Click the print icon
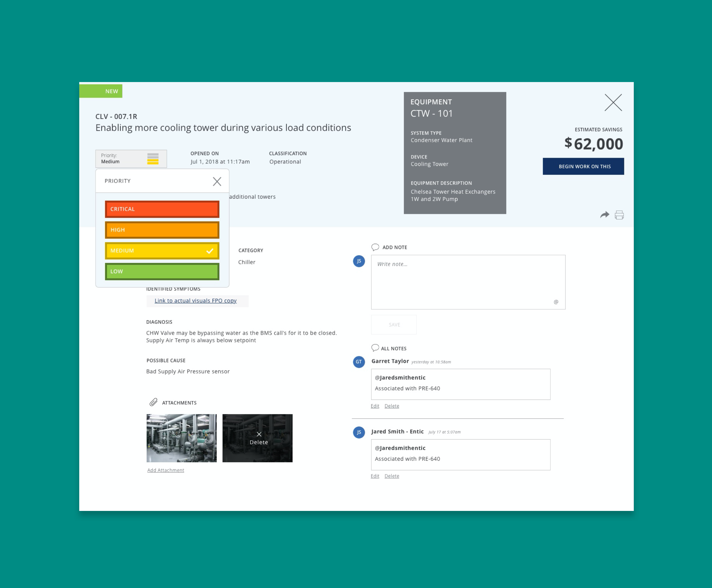712x588 pixels. click(x=619, y=215)
